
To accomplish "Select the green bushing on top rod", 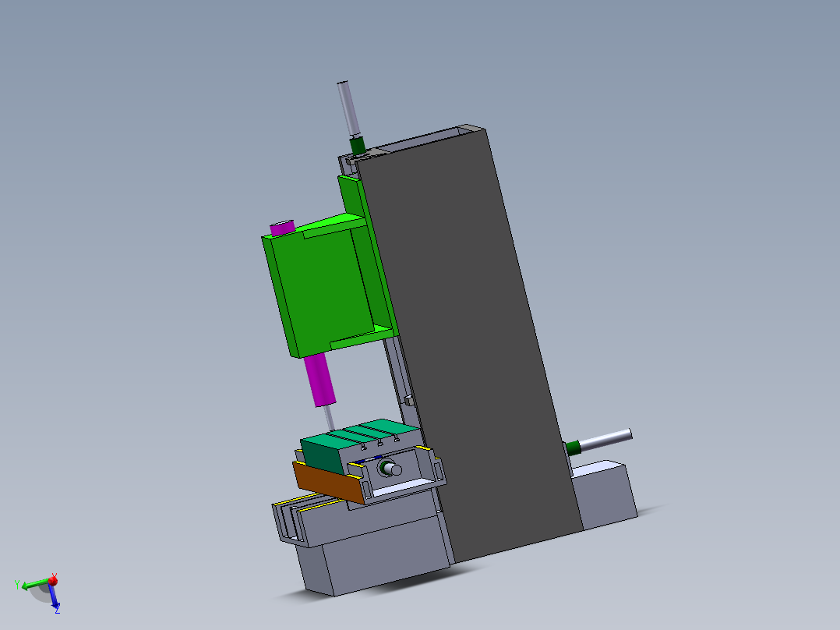I will [x=358, y=144].
